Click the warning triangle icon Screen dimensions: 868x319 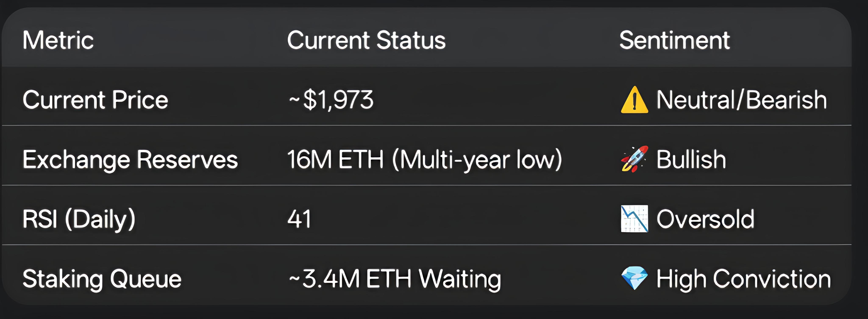634,100
